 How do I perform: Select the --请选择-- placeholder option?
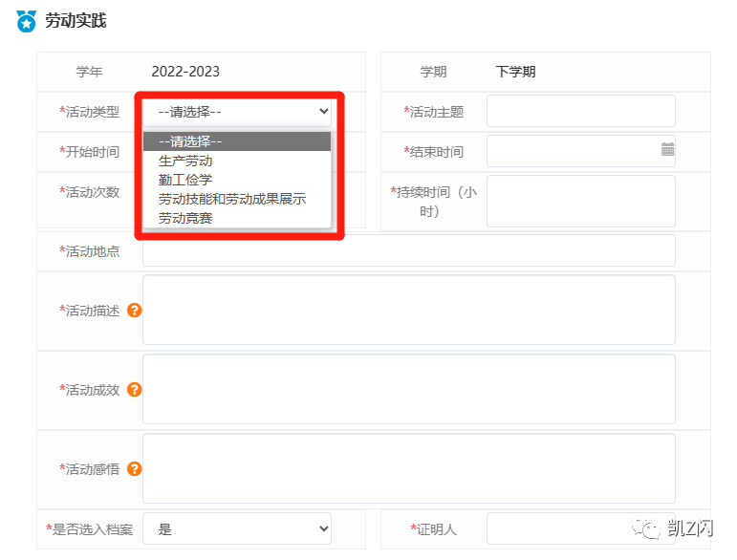pos(190,141)
